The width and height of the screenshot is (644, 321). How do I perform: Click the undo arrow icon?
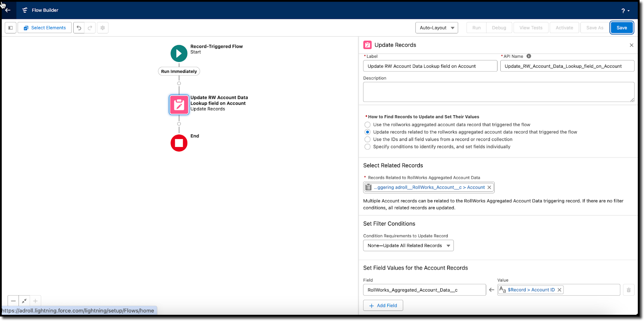point(79,28)
